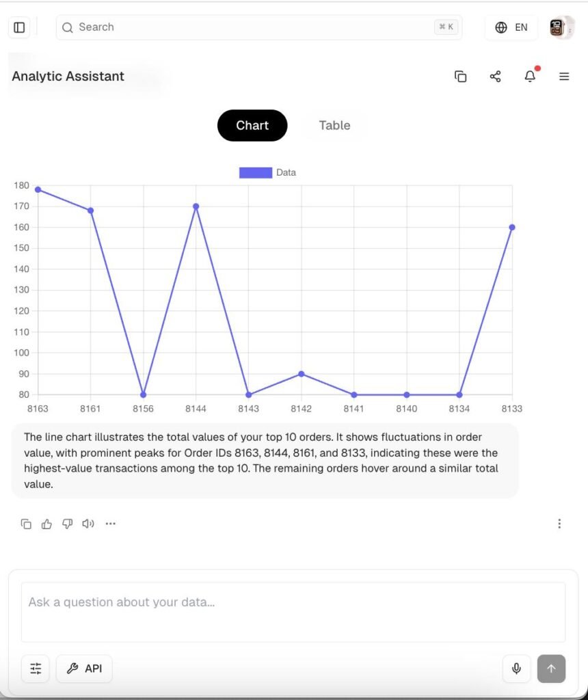Click the microphone voice input button

pos(517,669)
